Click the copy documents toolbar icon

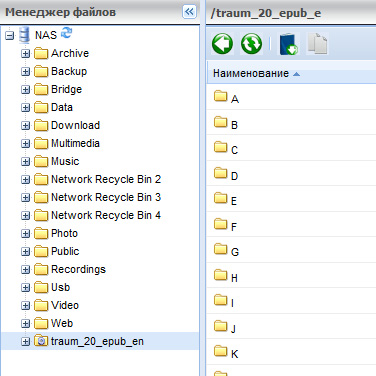click(x=317, y=43)
